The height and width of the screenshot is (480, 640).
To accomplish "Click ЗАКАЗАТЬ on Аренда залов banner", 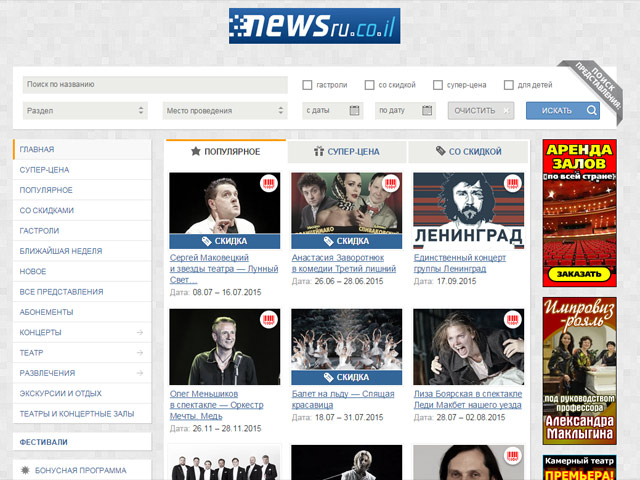I will [579, 274].
